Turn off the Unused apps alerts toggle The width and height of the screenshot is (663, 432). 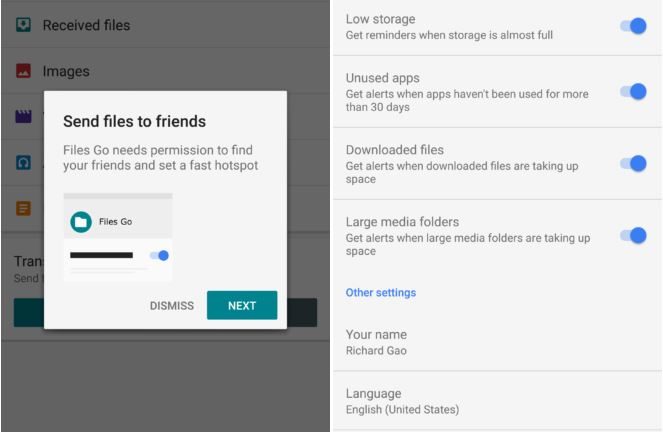pyautogui.click(x=633, y=92)
